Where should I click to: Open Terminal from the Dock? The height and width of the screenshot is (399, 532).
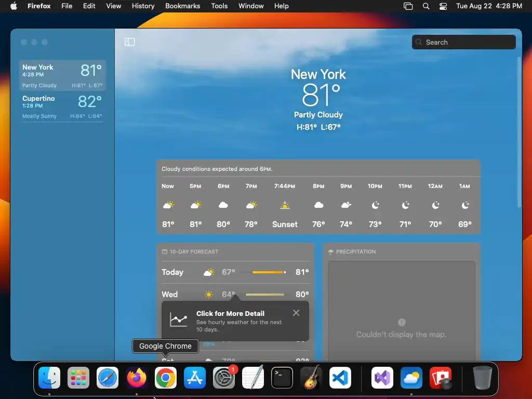(x=282, y=378)
